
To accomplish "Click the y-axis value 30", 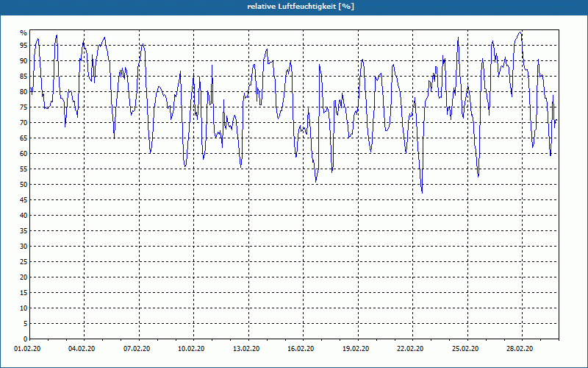I will point(24,247).
